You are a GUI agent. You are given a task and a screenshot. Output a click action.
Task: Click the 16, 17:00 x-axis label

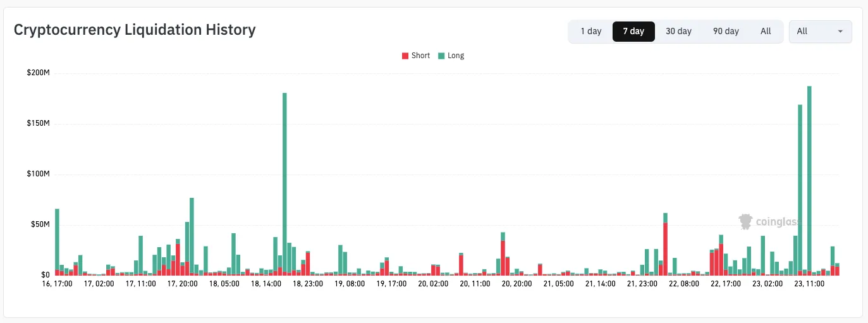click(57, 284)
